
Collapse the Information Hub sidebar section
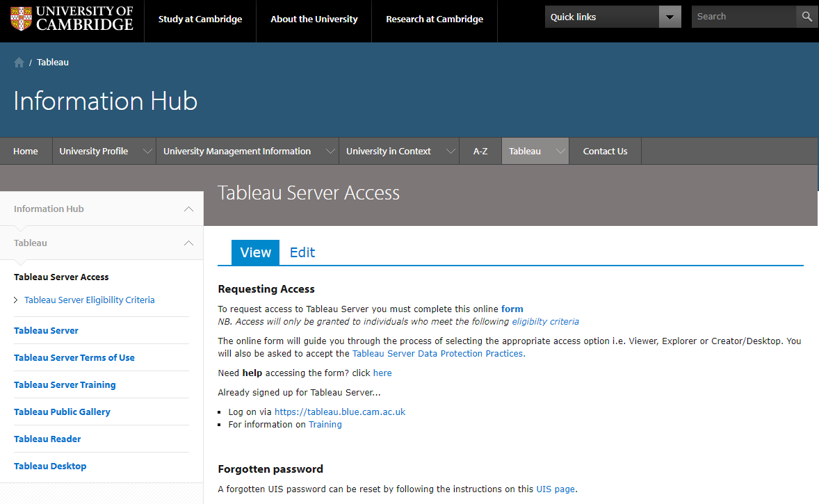tap(188, 209)
